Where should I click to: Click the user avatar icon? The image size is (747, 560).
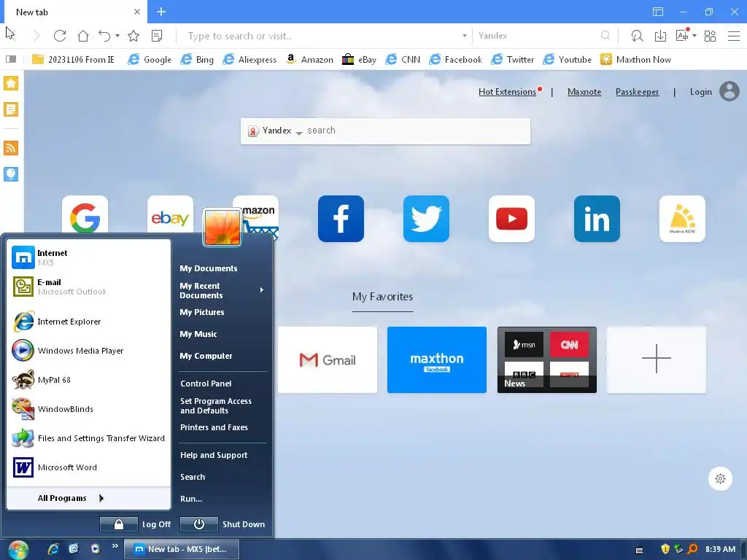(729, 91)
